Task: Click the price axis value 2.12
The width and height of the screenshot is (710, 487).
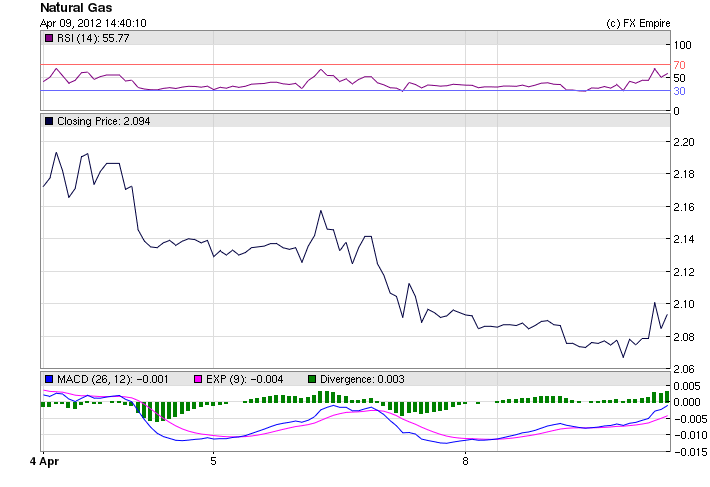Action: pos(684,272)
